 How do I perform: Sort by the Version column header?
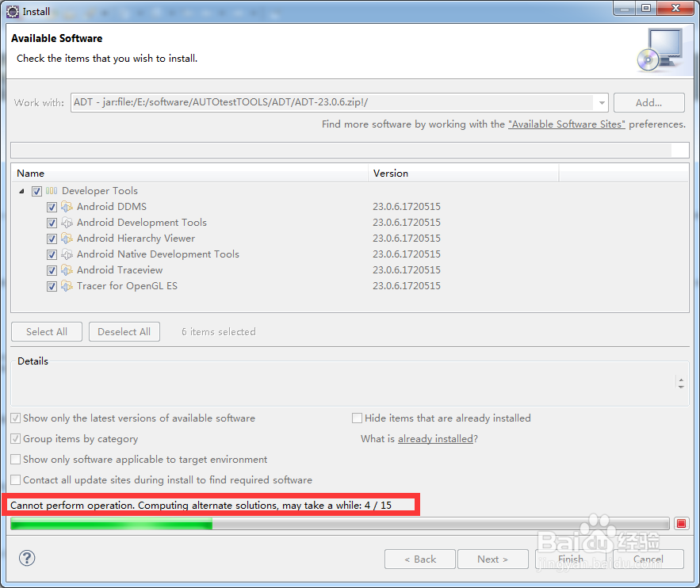tap(464, 173)
